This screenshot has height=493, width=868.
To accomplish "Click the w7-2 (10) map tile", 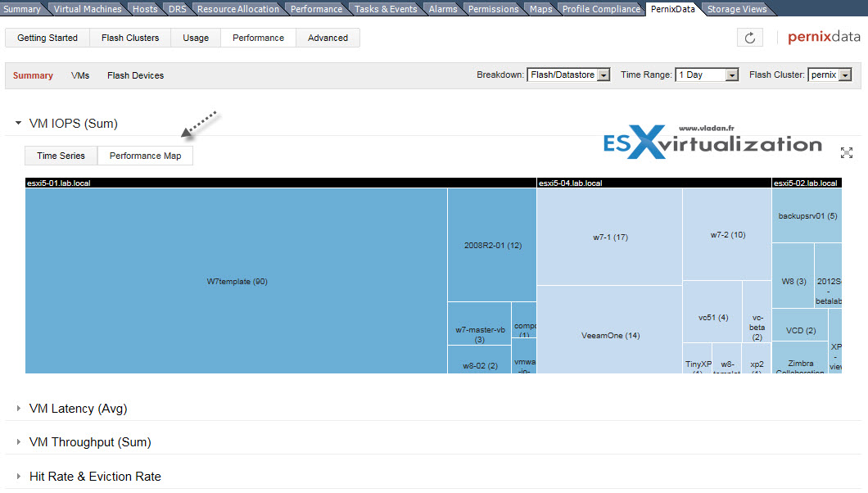I will point(727,234).
